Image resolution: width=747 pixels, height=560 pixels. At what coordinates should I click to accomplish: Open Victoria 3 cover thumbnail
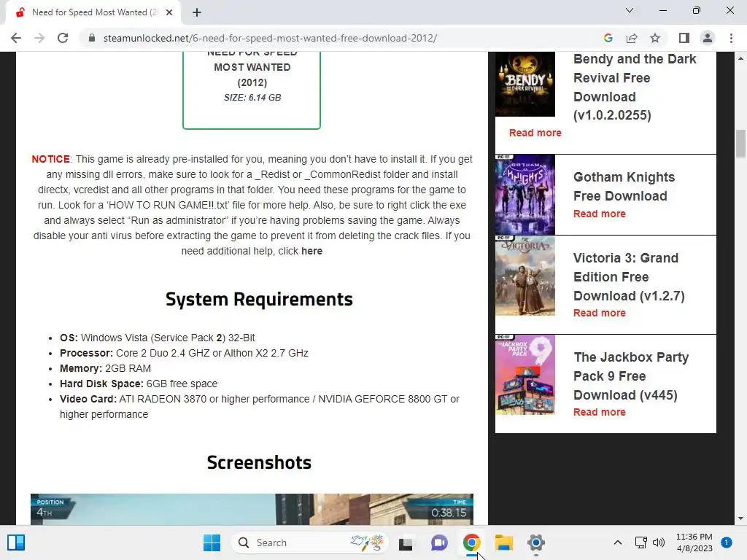[525, 276]
